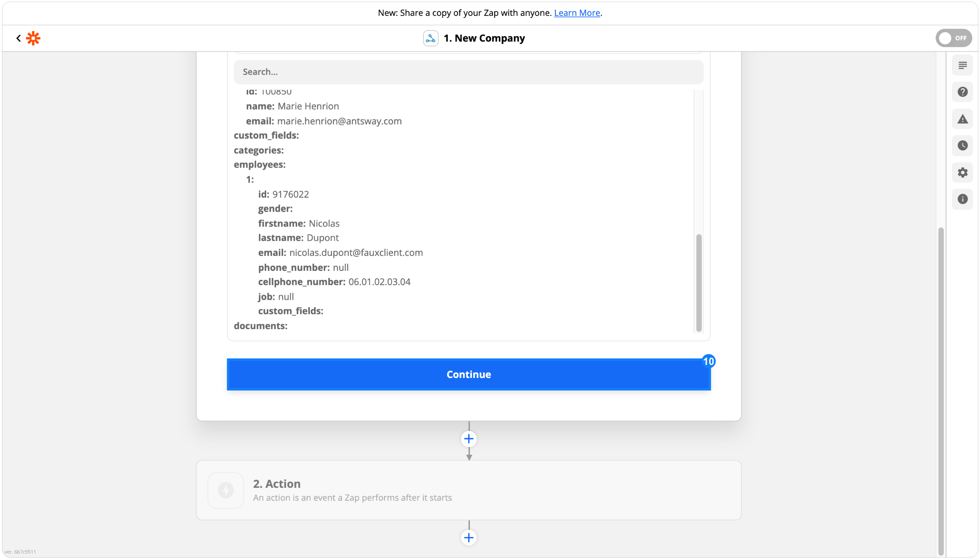980x559 pixels.
Task: Select lastname Dupont row
Action: 298,238
